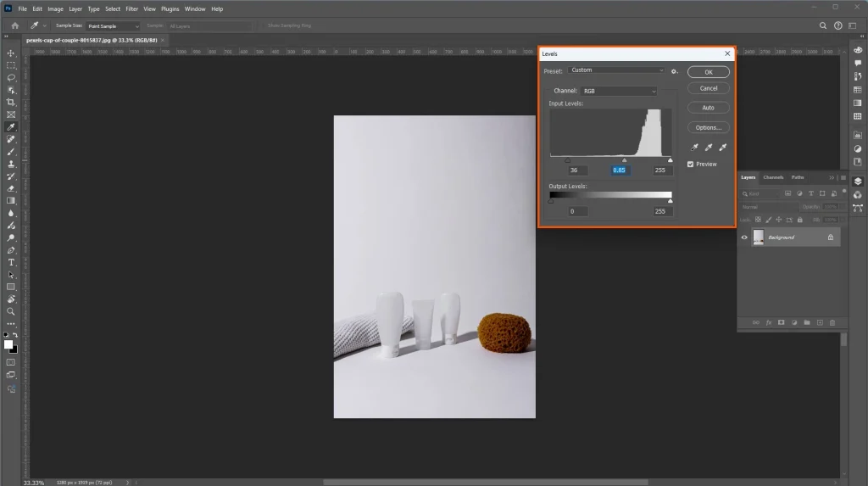This screenshot has height=486, width=868.
Task: Open the tool preset picker arrow
Action: tap(44, 25)
